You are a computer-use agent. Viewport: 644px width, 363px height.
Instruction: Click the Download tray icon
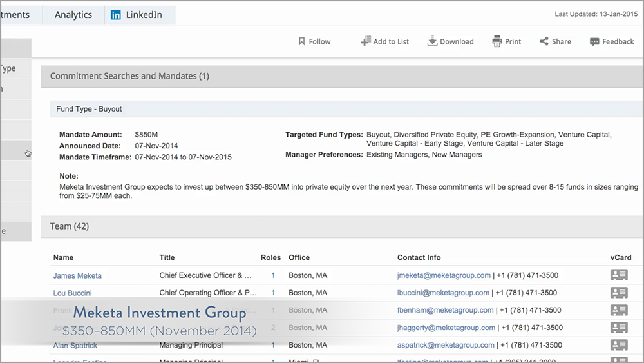(432, 41)
